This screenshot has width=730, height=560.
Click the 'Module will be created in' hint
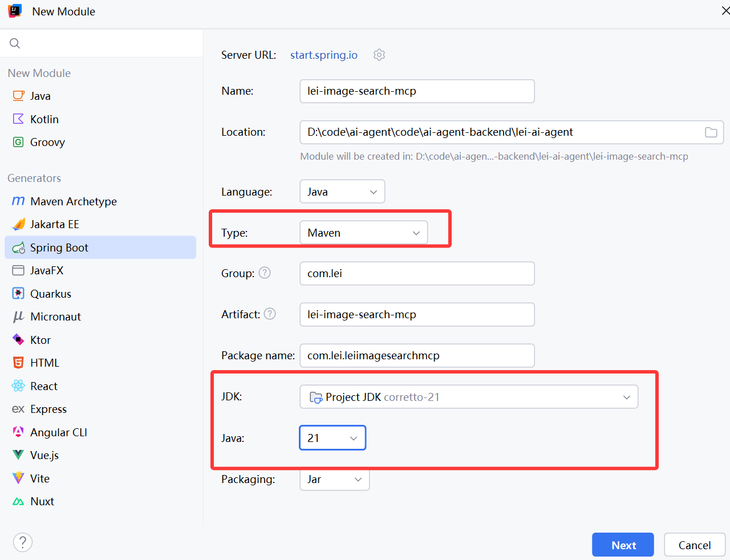point(494,156)
